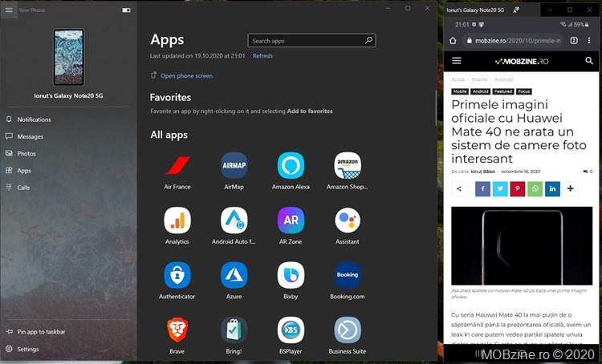Expand more share options plus button
602x364 pixels.
(570, 188)
